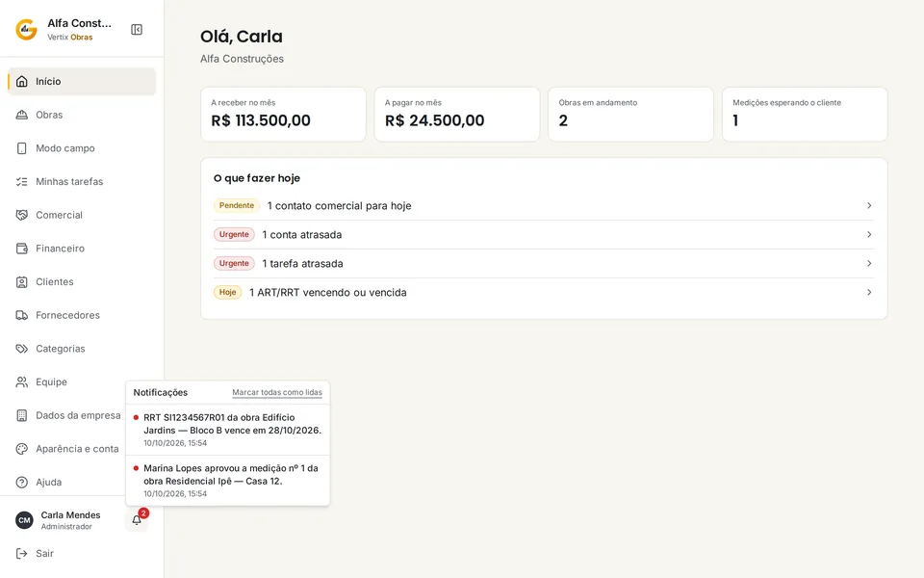The width and height of the screenshot is (924, 578).
Task: Select Equipe in sidebar
Action: click(66, 382)
